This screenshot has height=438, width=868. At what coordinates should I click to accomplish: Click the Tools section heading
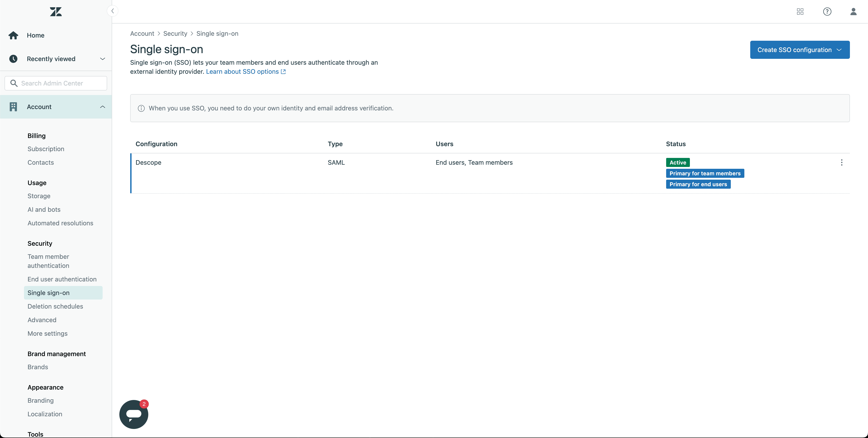tap(35, 434)
